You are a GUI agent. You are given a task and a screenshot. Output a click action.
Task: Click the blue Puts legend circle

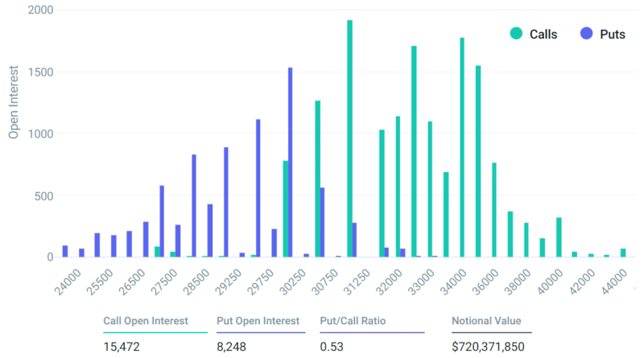tap(587, 34)
